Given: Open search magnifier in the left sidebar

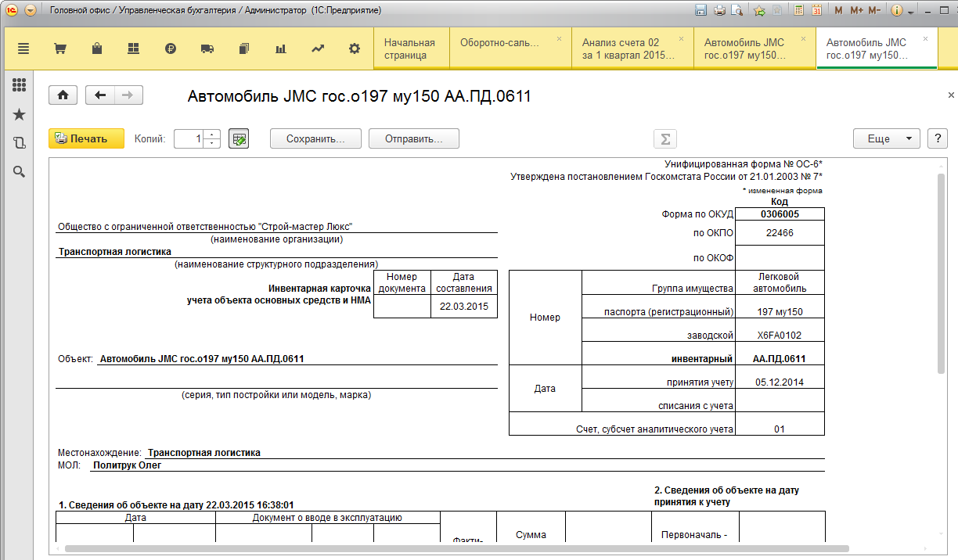Looking at the screenshot, I should (x=20, y=172).
